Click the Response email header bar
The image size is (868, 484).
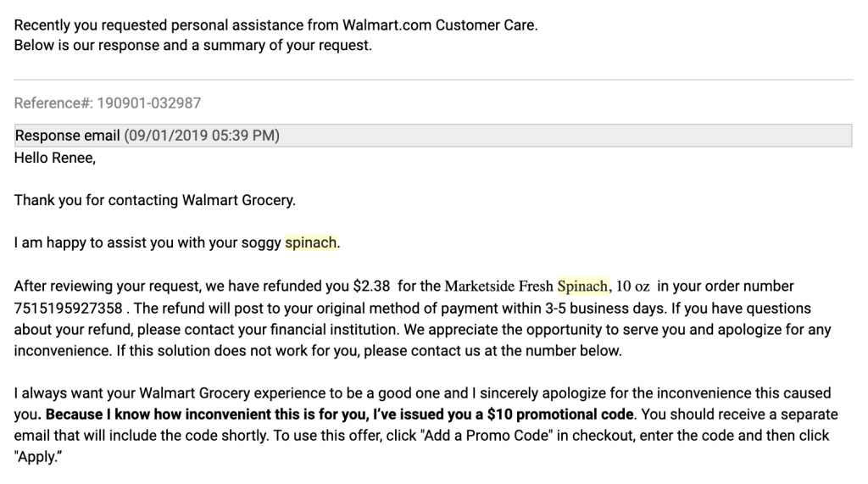433,136
